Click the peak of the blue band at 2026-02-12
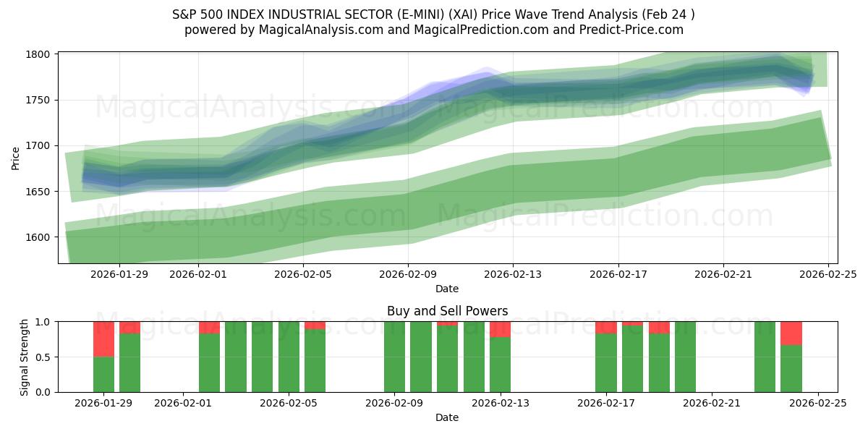The height and width of the screenshot is (434, 868). pyautogui.click(x=487, y=69)
